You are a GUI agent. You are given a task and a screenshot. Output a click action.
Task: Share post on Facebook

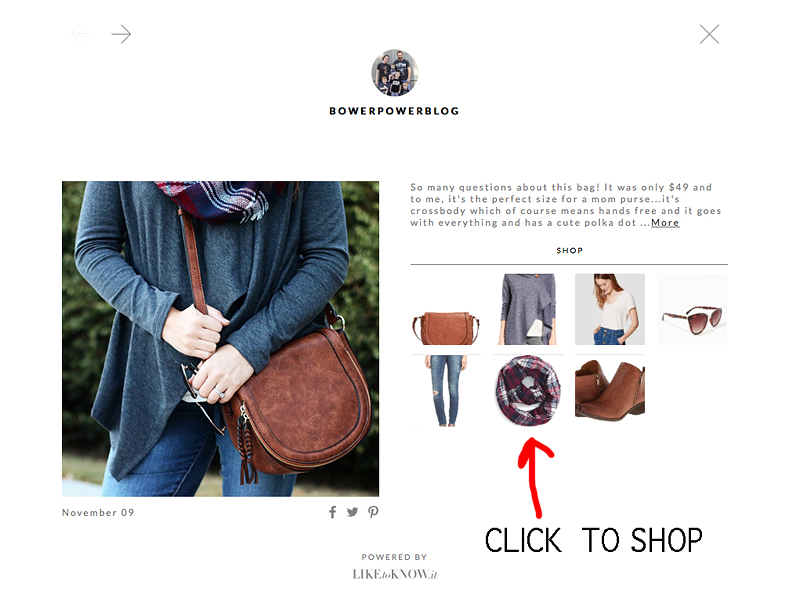[x=333, y=512]
